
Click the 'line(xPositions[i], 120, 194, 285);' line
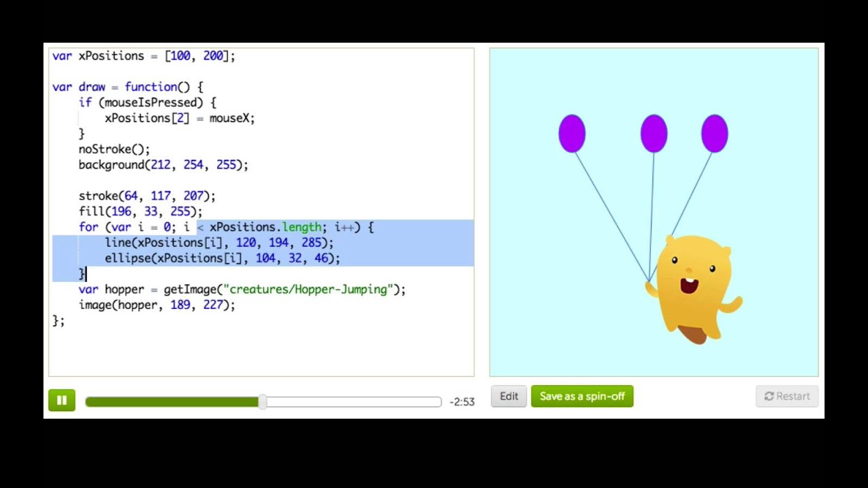(219, 243)
